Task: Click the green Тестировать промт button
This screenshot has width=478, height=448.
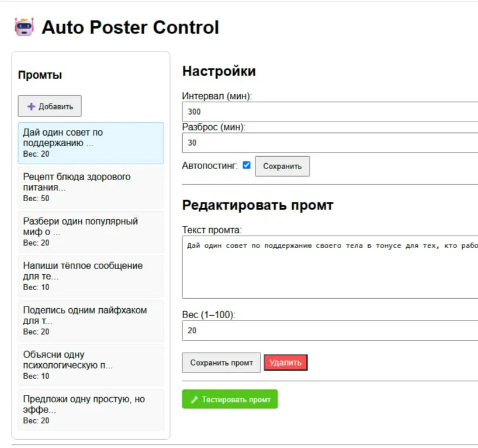Action: coord(230,399)
